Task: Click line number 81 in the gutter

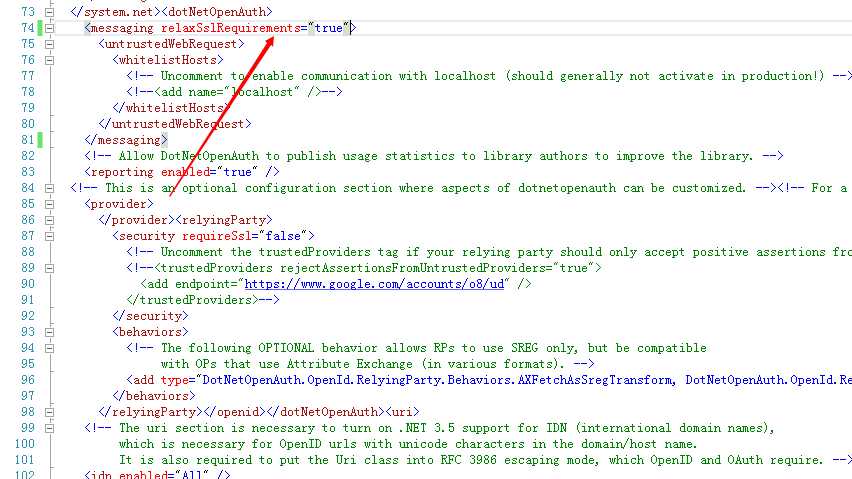Action: pos(28,140)
